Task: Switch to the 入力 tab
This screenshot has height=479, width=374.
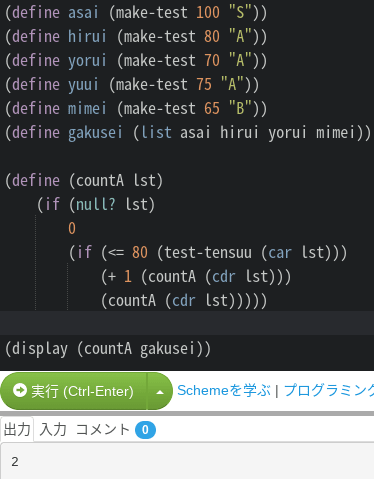Action: (53, 429)
